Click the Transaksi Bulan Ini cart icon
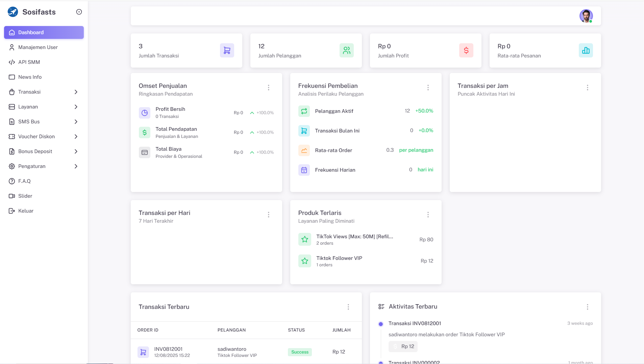 304,131
